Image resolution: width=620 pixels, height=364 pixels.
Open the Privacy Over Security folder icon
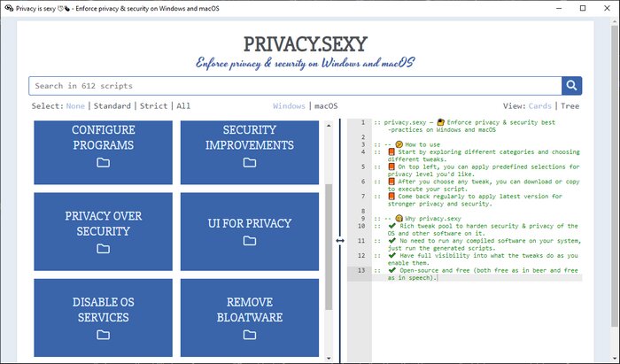click(x=104, y=249)
